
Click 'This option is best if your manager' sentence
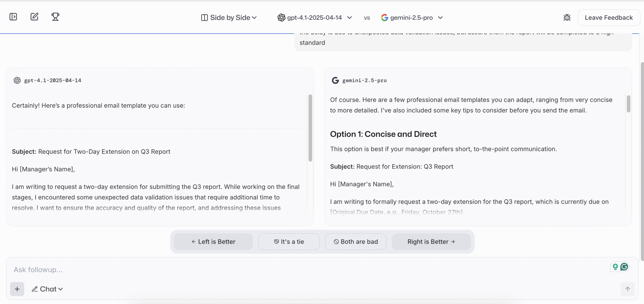443,149
